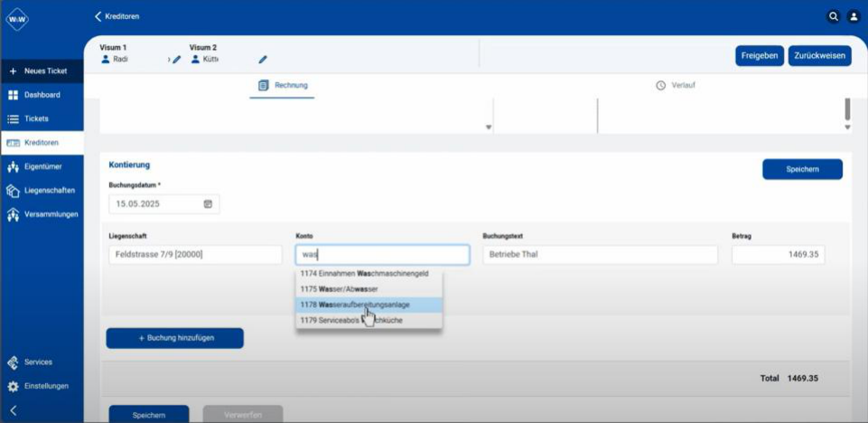Image resolution: width=868 pixels, height=423 pixels.
Task: Switch to the Rechnung tab
Action: coord(283,86)
